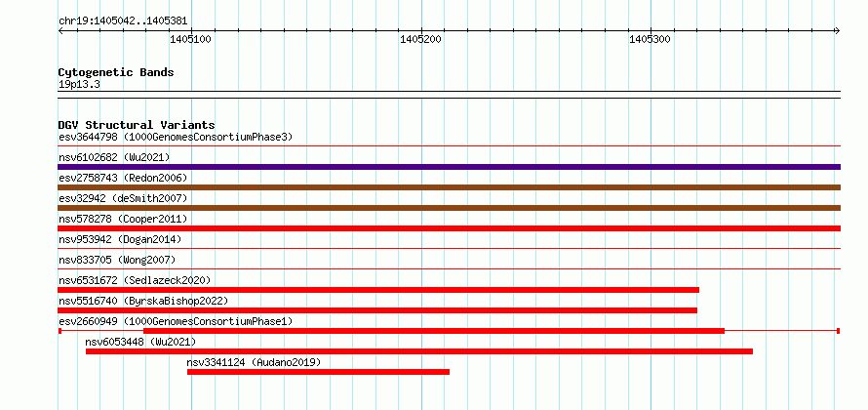
Task: Open the nsv6531672 (Sedlazeck2020) label
Action: click(x=135, y=280)
